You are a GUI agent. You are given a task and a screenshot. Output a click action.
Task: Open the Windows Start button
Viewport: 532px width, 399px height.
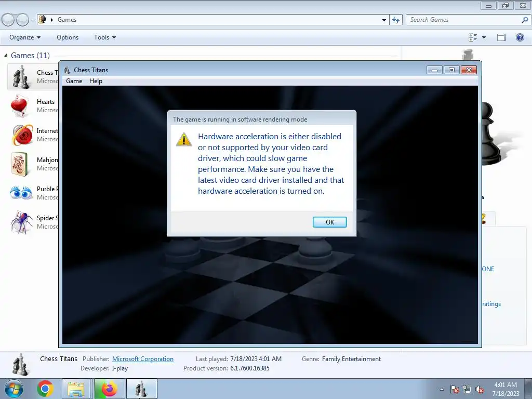tap(14, 389)
